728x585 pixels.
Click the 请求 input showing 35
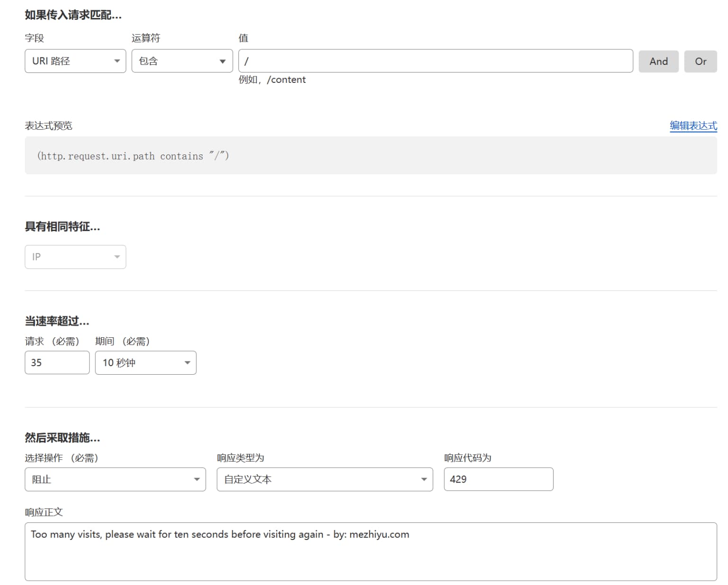[57, 362]
